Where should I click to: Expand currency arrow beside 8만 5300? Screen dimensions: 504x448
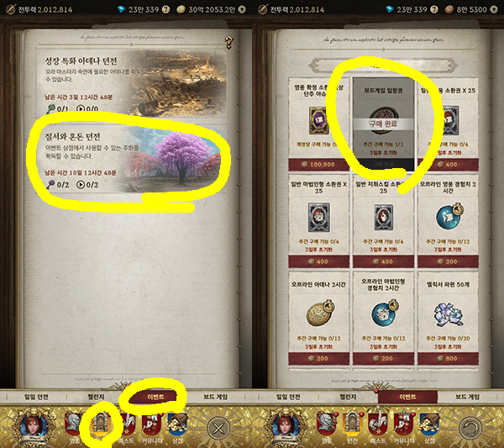tap(494, 9)
